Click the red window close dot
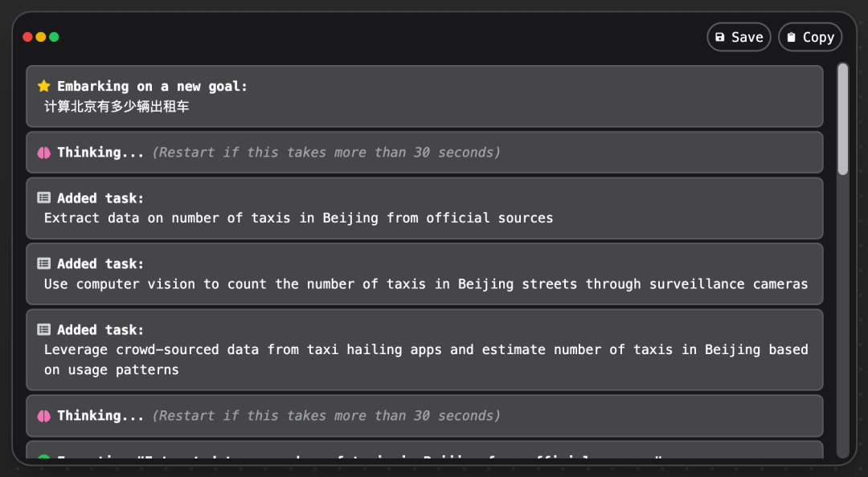This screenshot has height=477, width=868. (x=27, y=37)
